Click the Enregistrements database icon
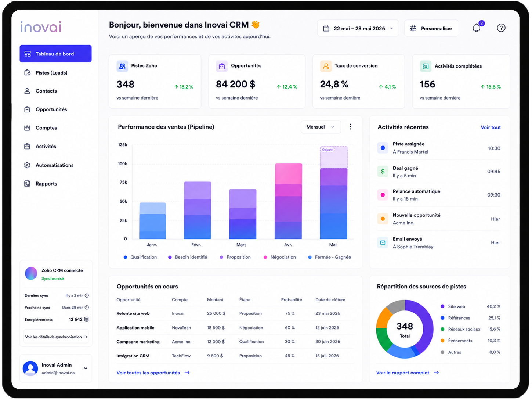Image resolution: width=532 pixels, height=399 pixels. [87, 319]
